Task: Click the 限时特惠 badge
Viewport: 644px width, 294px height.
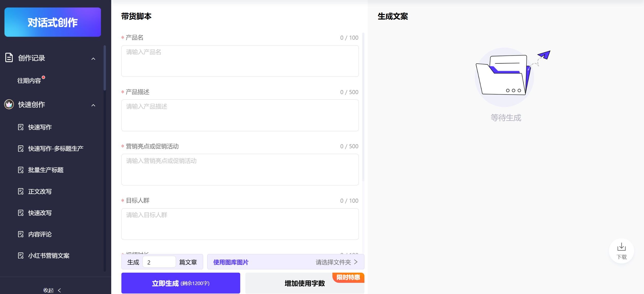Action: pyautogui.click(x=348, y=277)
